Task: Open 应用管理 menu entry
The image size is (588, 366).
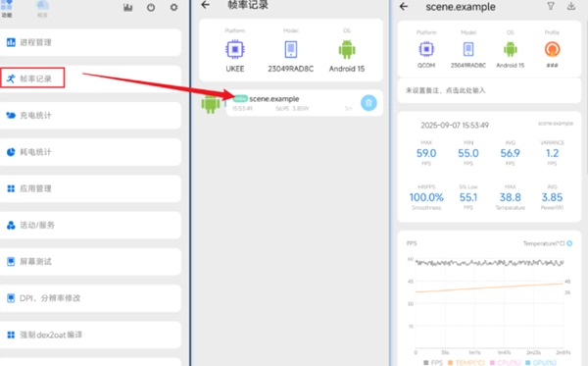Action: (x=90, y=188)
